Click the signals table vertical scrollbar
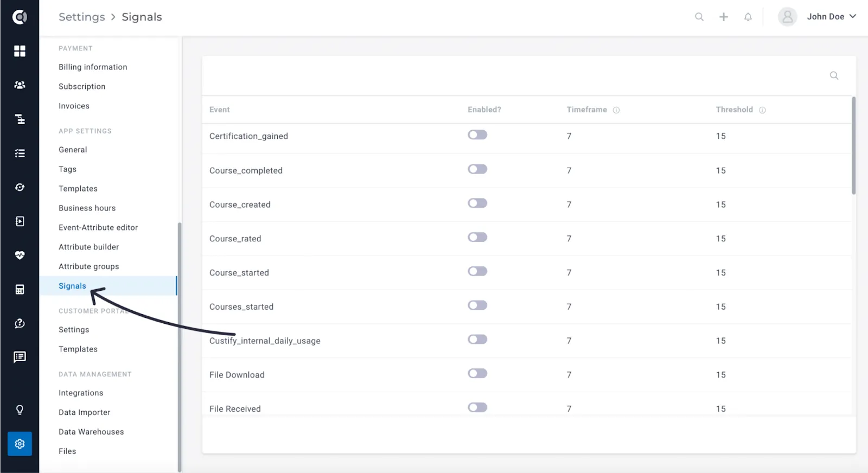The width and height of the screenshot is (868, 473). click(853, 145)
